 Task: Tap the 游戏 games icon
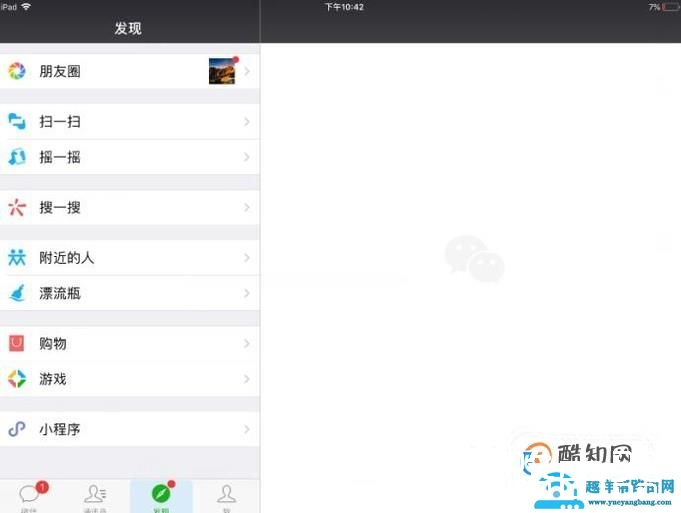point(17,379)
